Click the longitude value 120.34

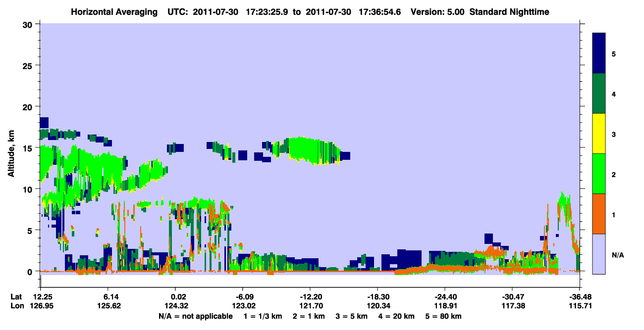[379, 306]
